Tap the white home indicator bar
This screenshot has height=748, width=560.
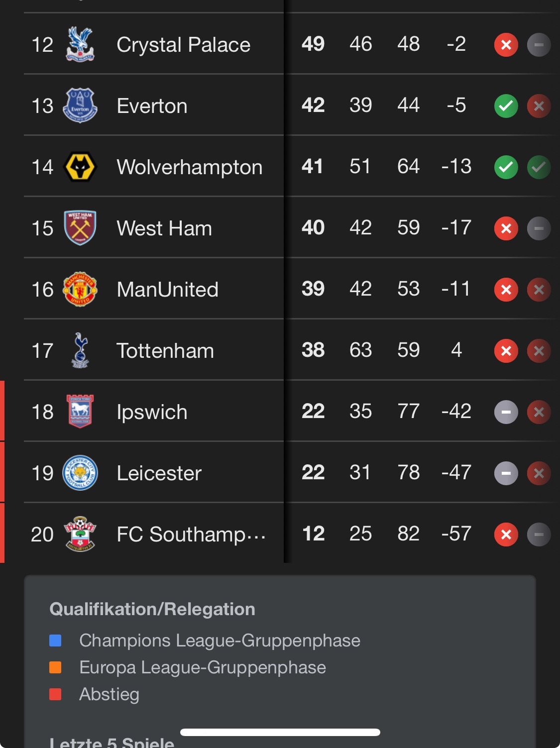point(280,732)
